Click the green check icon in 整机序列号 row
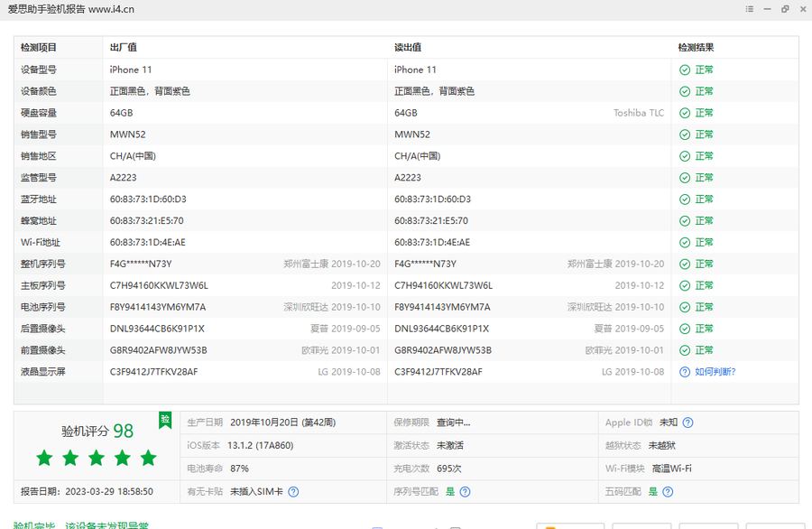The image size is (812, 529). pos(685,264)
